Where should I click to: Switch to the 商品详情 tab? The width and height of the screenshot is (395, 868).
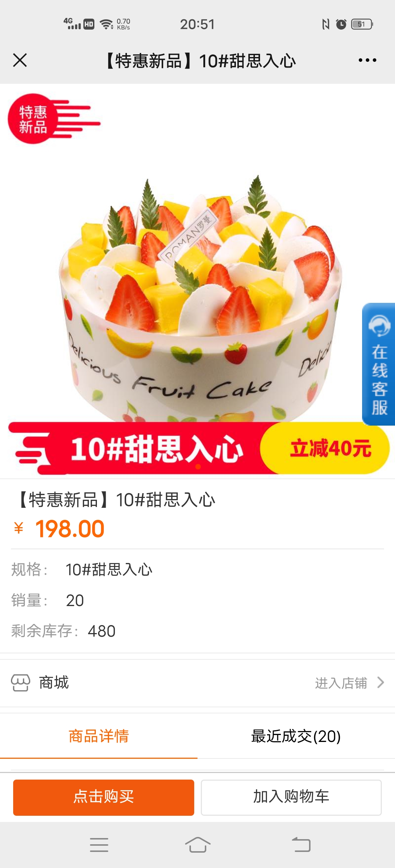(x=99, y=736)
